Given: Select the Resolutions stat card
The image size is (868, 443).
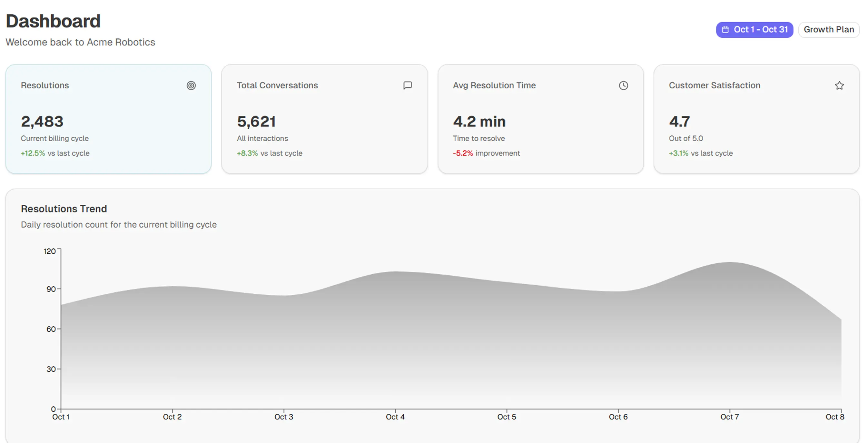Looking at the screenshot, I should 108,119.
